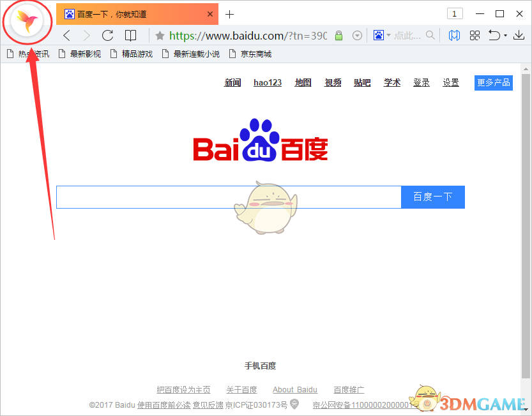Screen dimensions: 532x416
Task: Open the hao123 link on the page
Action: point(267,82)
